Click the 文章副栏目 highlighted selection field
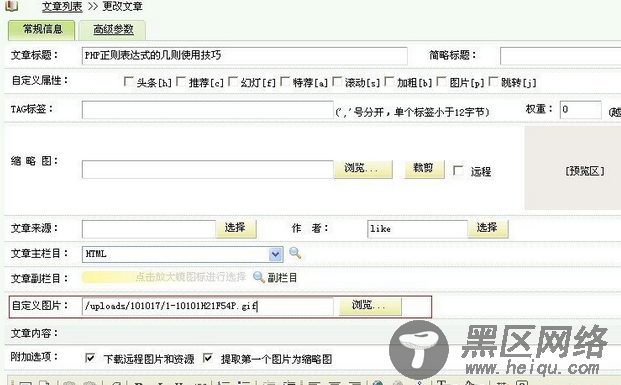This screenshot has height=385, width=621. click(x=164, y=277)
